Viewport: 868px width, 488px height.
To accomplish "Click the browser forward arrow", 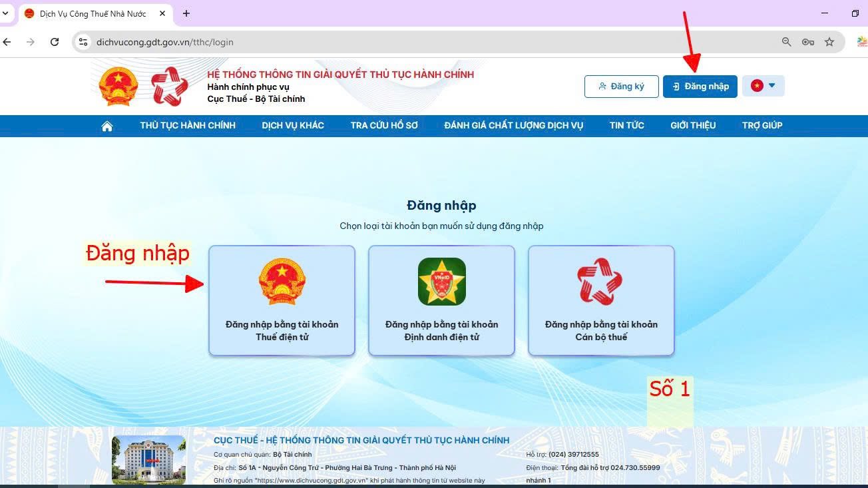I will pos(31,42).
